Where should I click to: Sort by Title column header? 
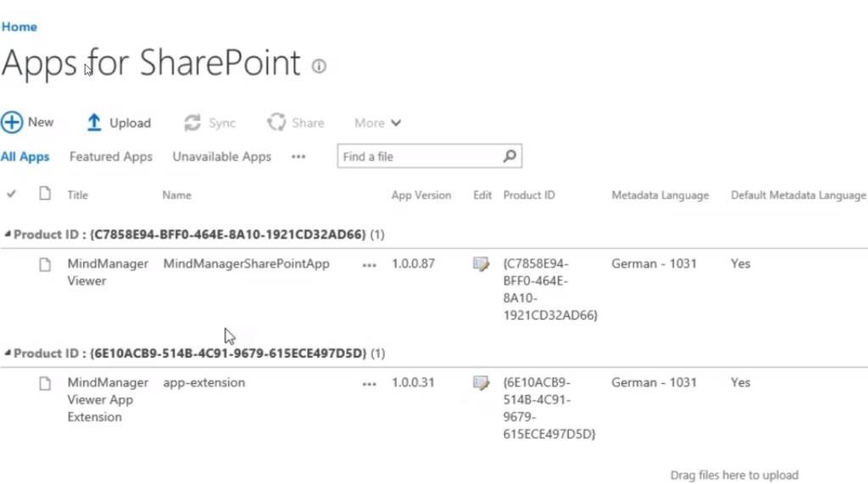tap(77, 195)
